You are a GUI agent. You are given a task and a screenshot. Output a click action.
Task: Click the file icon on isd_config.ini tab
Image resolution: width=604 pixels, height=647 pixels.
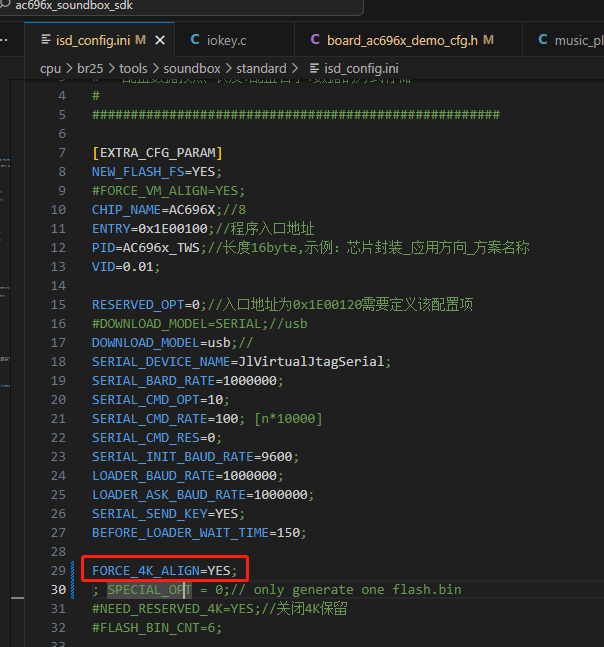[x=46, y=40]
